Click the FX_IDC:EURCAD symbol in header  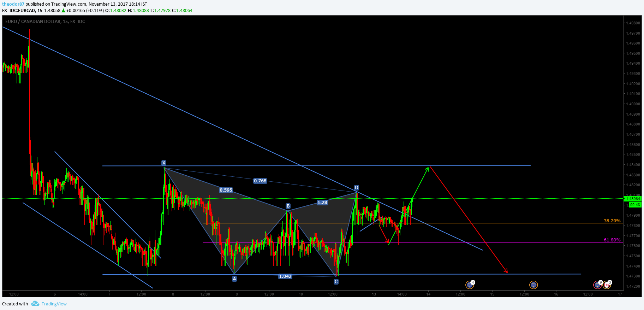pos(19,11)
